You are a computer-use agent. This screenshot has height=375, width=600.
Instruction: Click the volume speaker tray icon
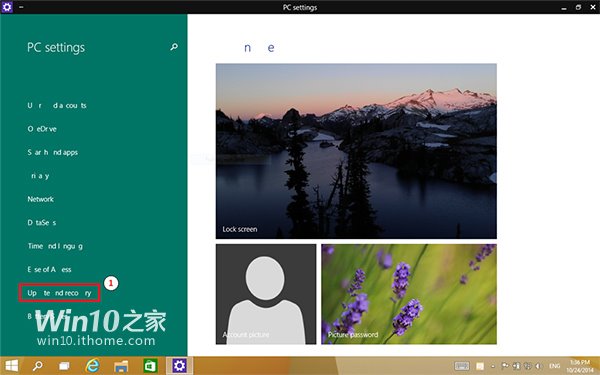pyautogui.click(x=539, y=366)
